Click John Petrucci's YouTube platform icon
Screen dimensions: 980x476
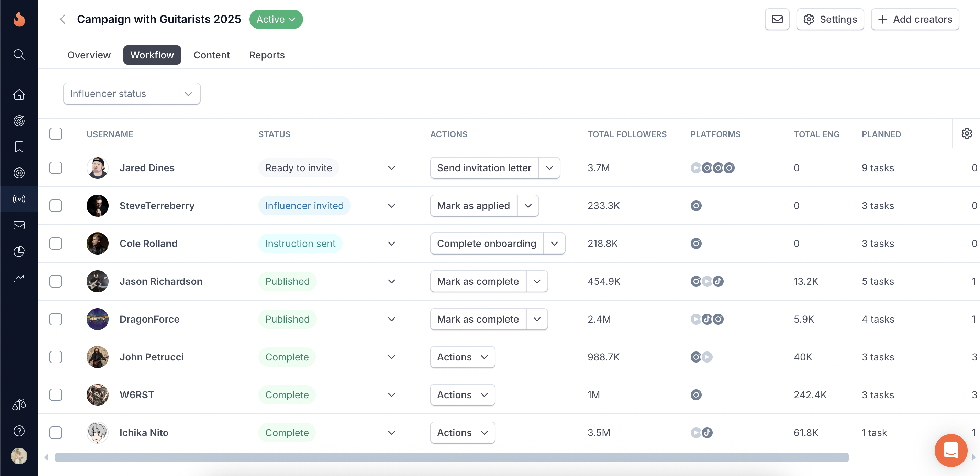707,357
